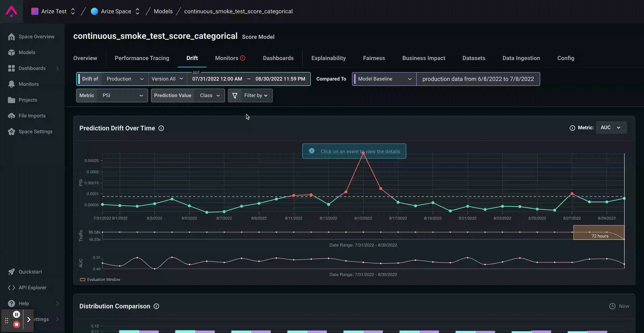Open the Prediction Value Class dropdown

210,95
